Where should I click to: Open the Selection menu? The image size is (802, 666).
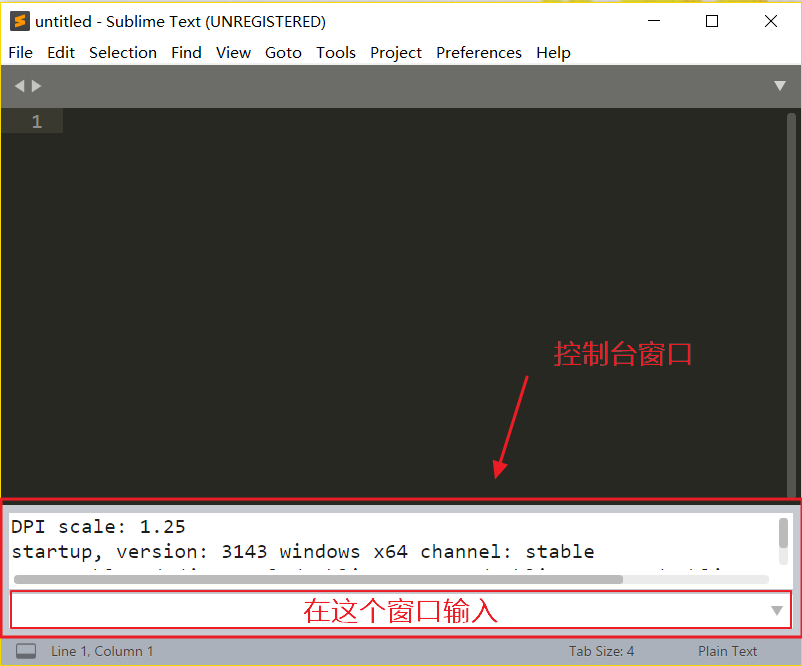click(x=123, y=53)
